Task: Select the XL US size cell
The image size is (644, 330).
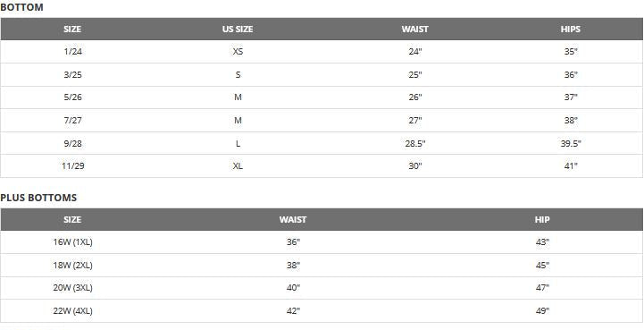Action: pyautogui.click(x=238, y=166)
